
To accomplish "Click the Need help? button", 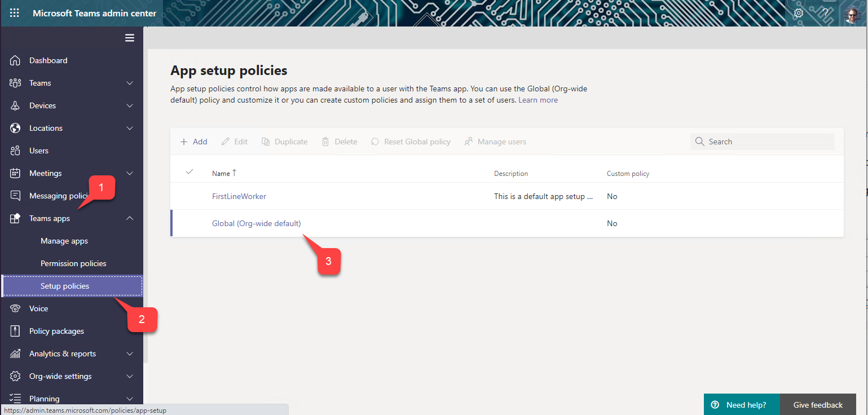I will [x=742, y=404].
